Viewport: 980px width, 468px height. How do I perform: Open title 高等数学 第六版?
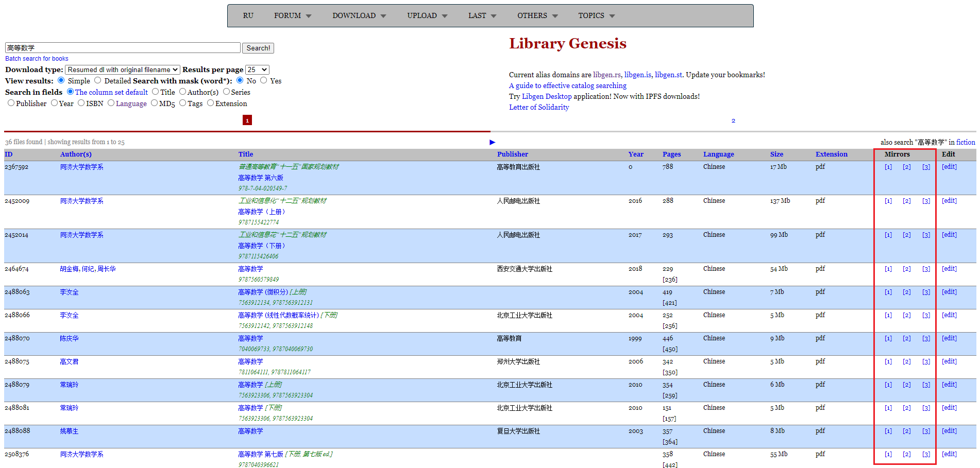click(261, 178)
